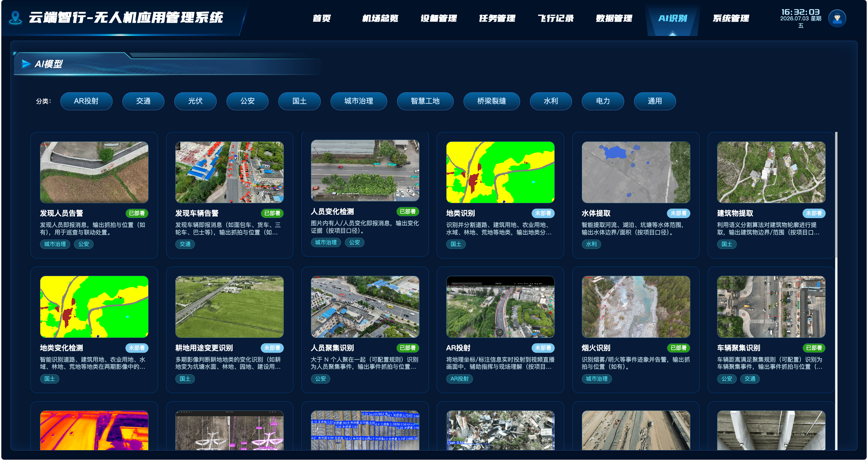Open the AI识别 tab
This screenshot has width=868, height=461.
673,18
